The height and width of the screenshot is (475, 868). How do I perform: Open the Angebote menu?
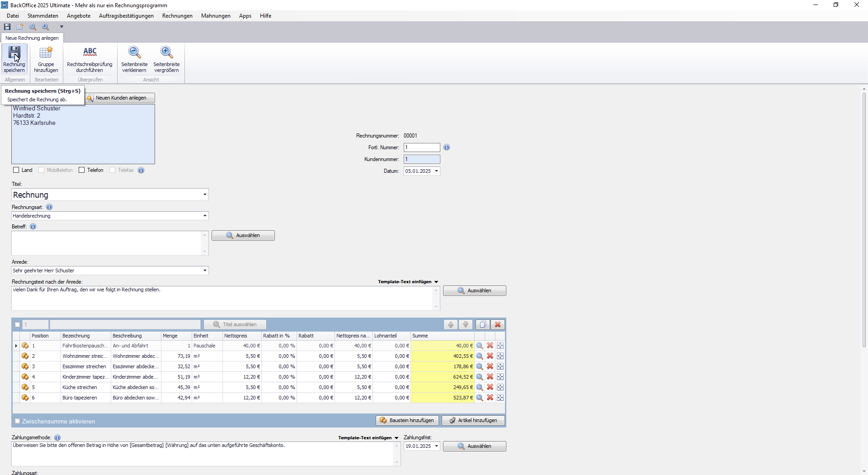tap(79, 16)
